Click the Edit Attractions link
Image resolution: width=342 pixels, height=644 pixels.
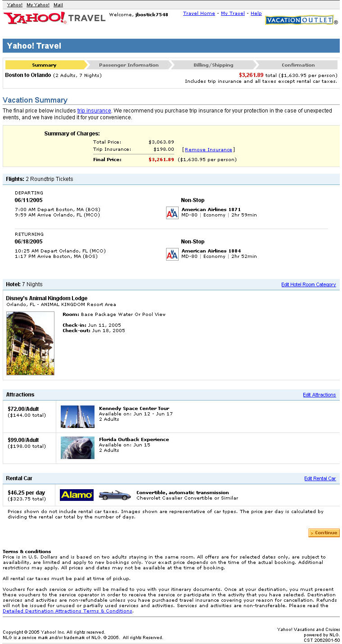[x=319, y=395]
